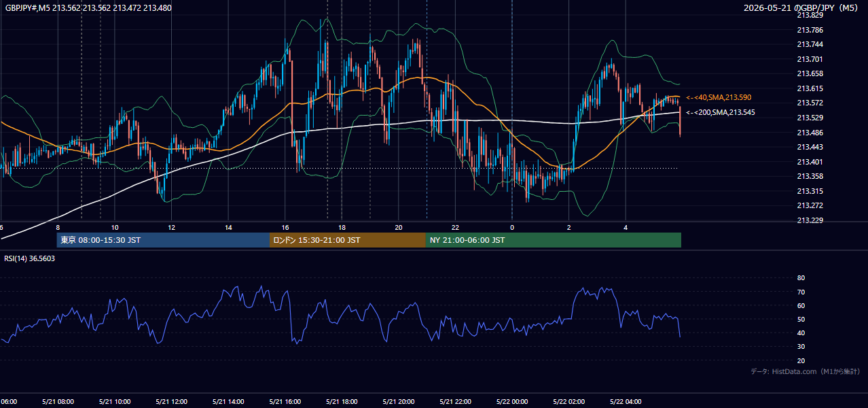Screen dimensions: 868x408
Task: Click the 213.229 price axis label
Action: coord(810,220)
